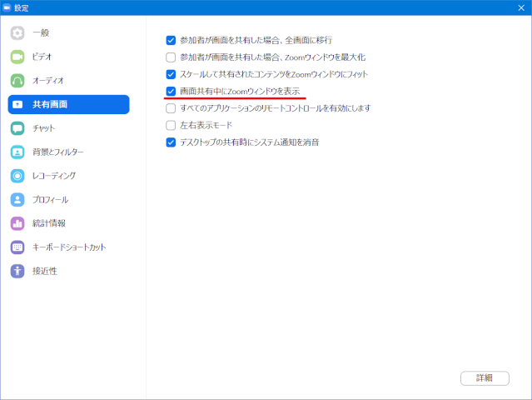Image resolution: width=532 pixels, height=400 pixels.
Task: Open チャット settings
Action: (68, 128)
